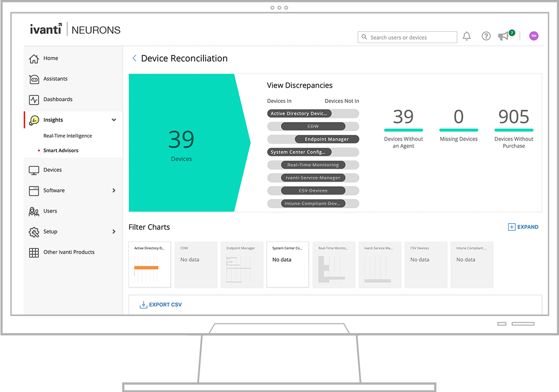Toggle the Active Directory Devices discrepancy pill
Viewport: 559px width, 392px height.
coord(300,113)
